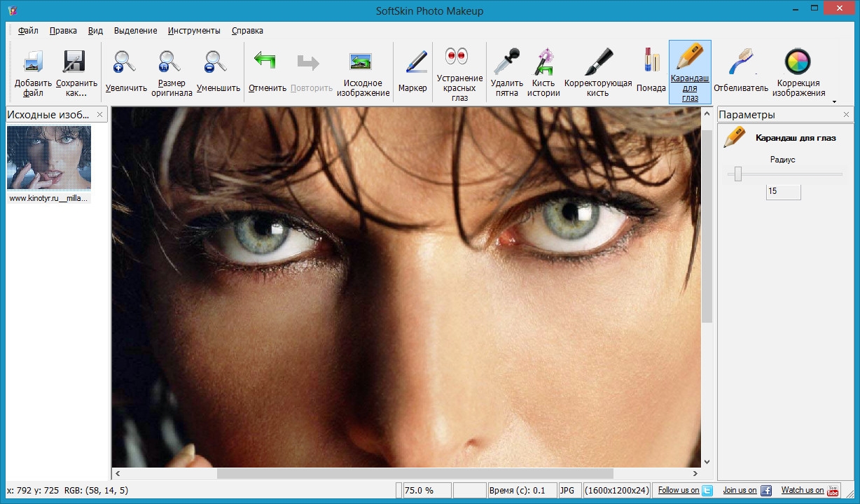The image size is (860, 504).
Task: Click the vertical scrollbar up arrow
Action: pyautogui.click(x=707, y=113)
